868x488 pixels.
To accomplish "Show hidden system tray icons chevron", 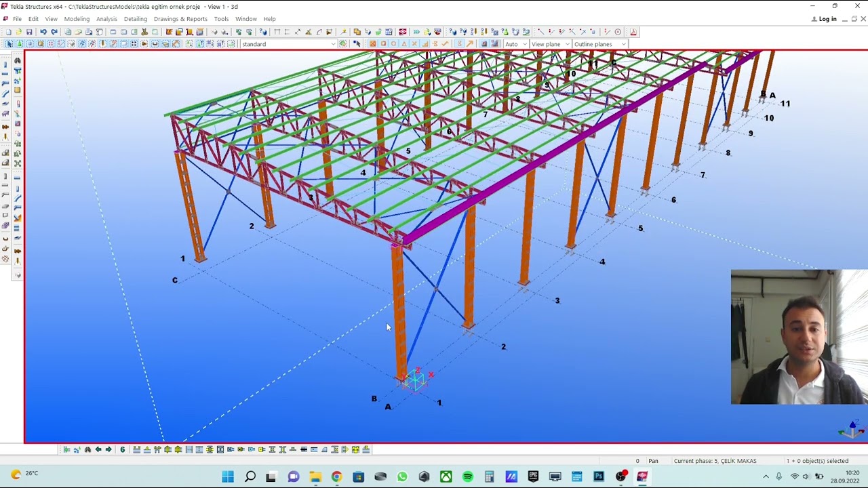I will (x=766, y=476).
